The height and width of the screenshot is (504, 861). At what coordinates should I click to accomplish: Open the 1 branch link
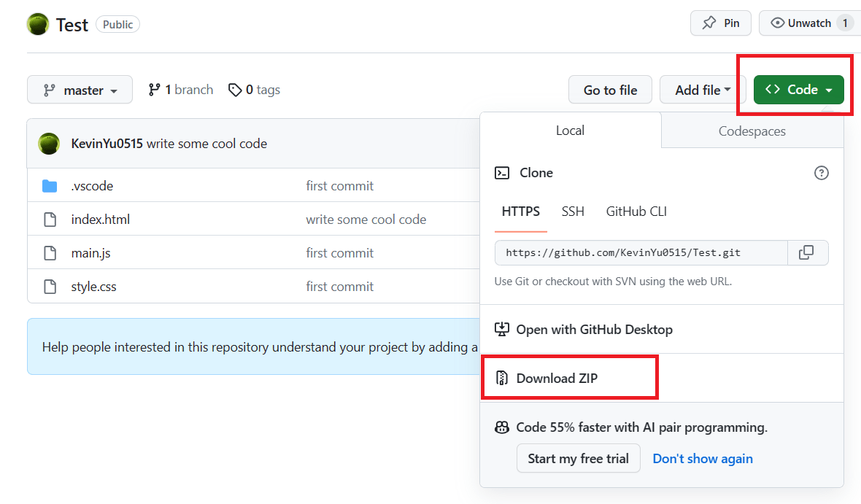click(x=181, y=90)
